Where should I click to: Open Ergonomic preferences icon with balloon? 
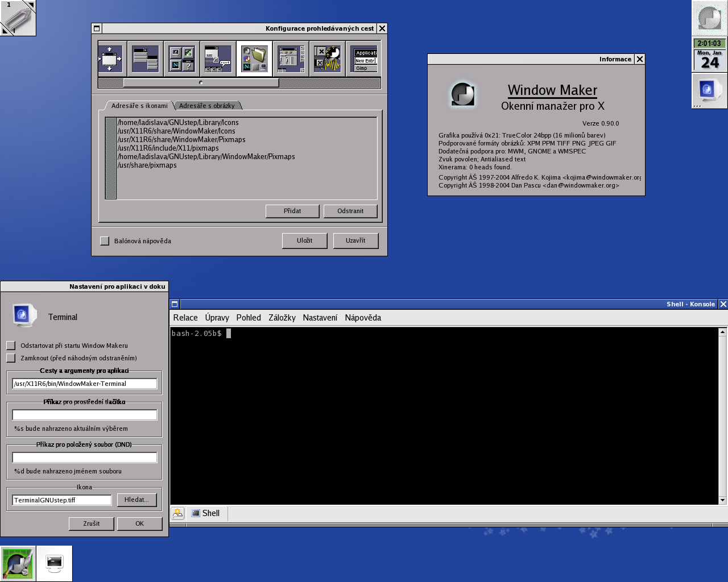click(x=218, y=59)
